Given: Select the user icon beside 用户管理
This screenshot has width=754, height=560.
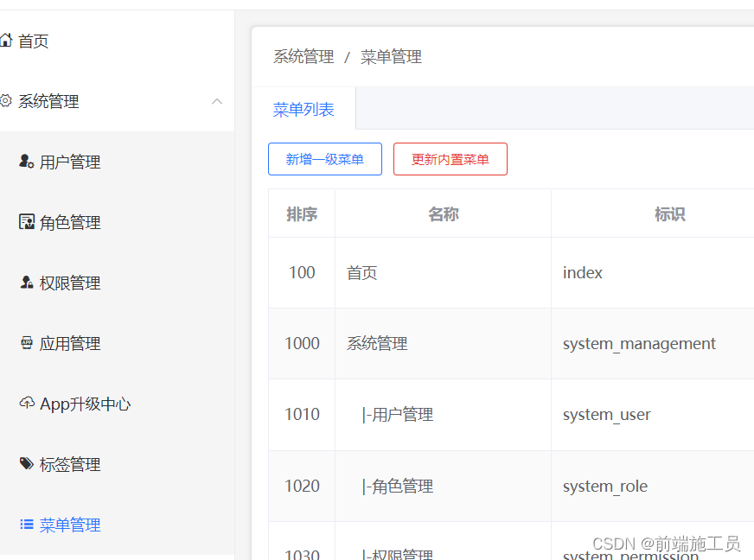Looking at the screenshot, I should click(26, 162).
